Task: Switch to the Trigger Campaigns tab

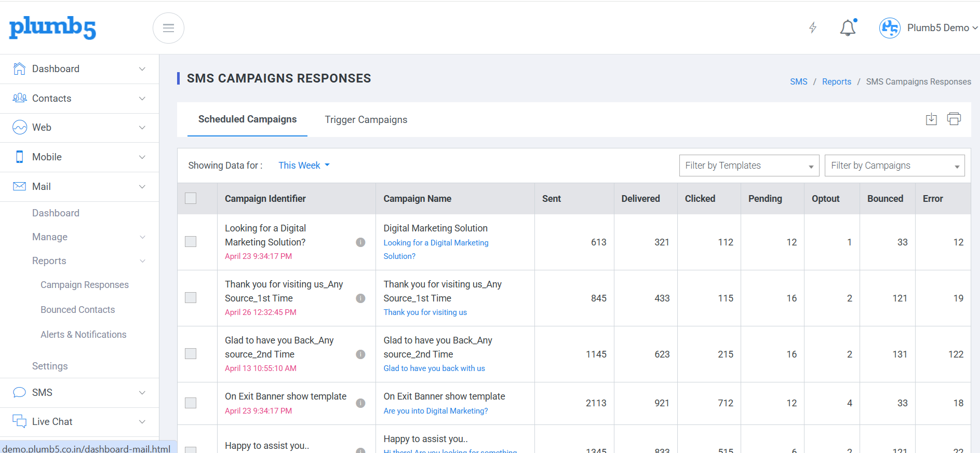Action: click(x=366, y=120)
